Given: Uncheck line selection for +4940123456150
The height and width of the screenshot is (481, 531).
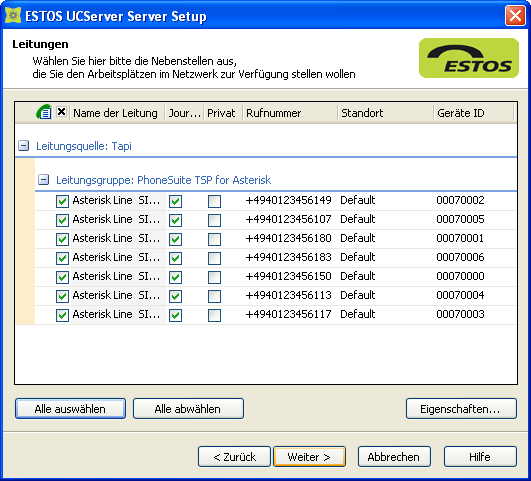Looking at the screenshot, I should (62, 277).
